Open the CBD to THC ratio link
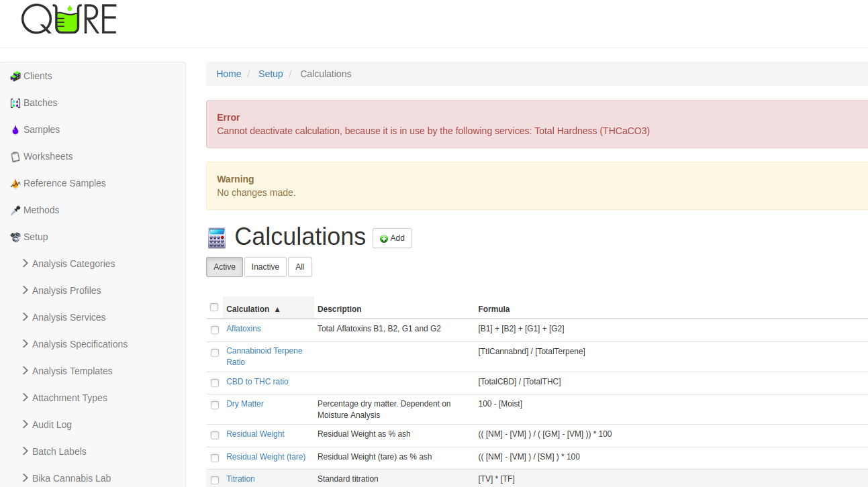The height and width of the screenshot is (487, 868). (x=257, y=382)
